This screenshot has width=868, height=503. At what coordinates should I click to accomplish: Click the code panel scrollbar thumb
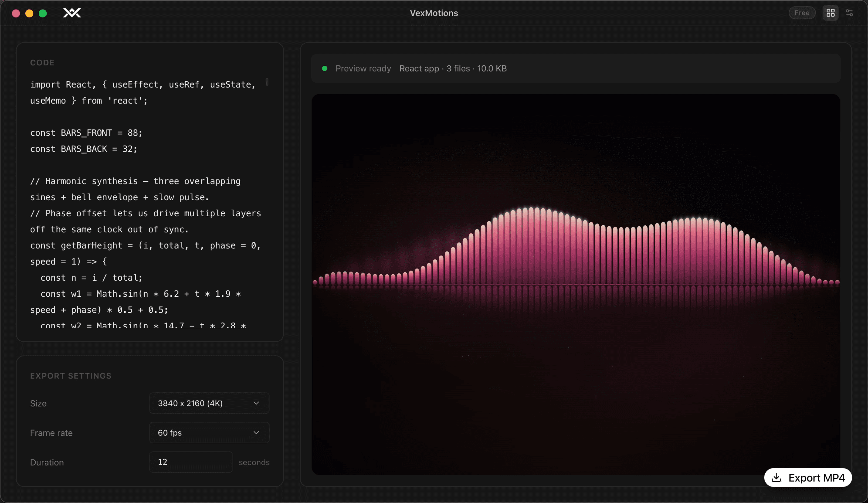click(x=267, y=82)
